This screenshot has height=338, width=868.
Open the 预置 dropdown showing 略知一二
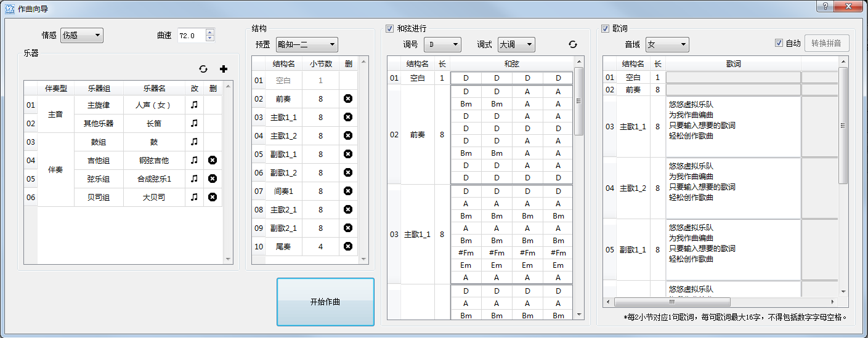click(307, 44)
